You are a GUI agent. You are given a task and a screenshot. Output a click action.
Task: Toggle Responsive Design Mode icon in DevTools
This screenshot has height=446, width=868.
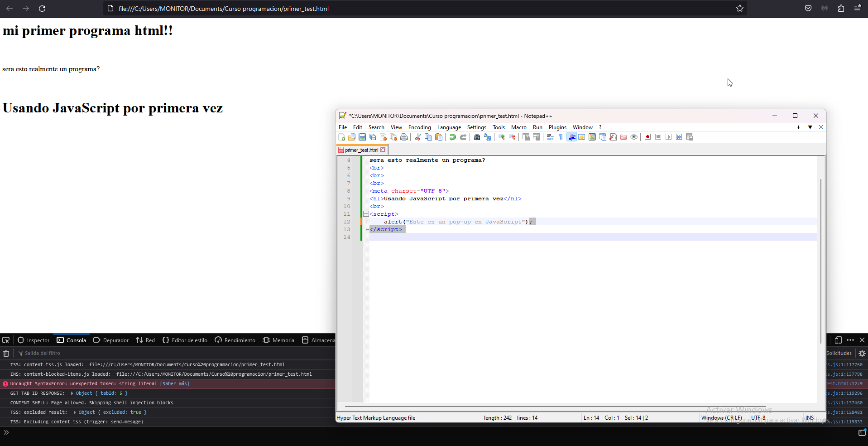838,340
